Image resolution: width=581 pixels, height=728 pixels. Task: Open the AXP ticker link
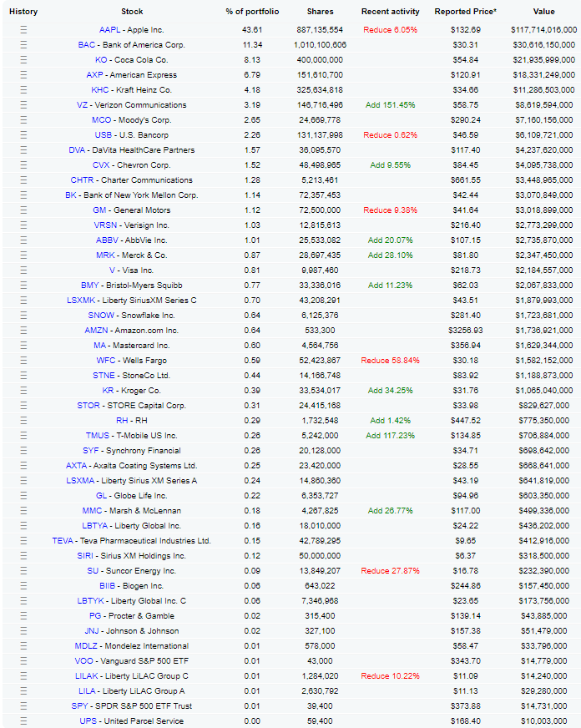tap(94, 75)
